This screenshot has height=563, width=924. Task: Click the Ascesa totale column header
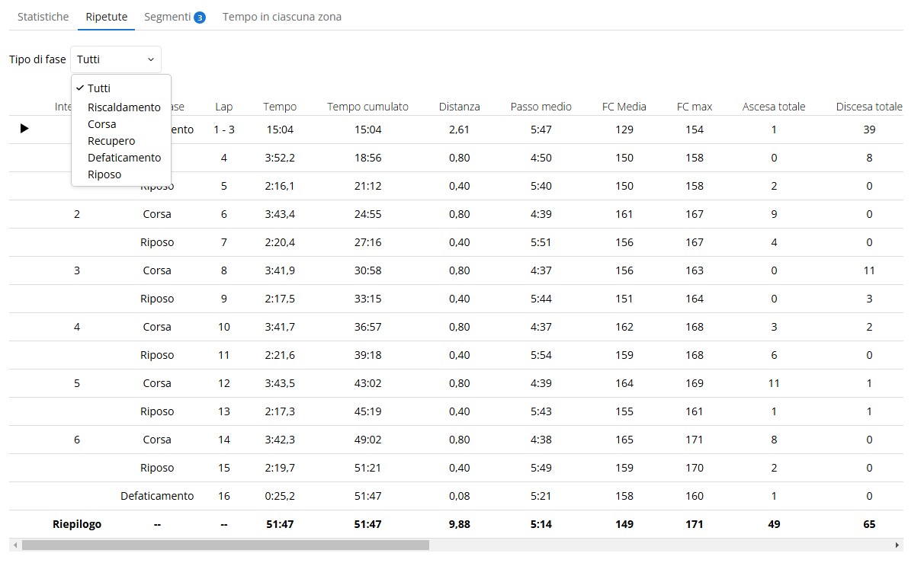[774, 107]
